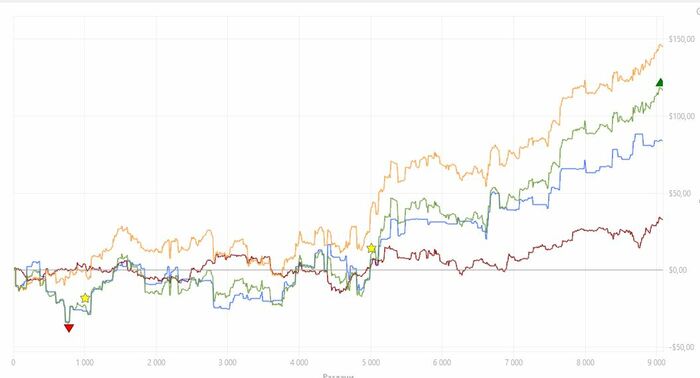Select the yellow star near 1 000 hands

(85, 298)
